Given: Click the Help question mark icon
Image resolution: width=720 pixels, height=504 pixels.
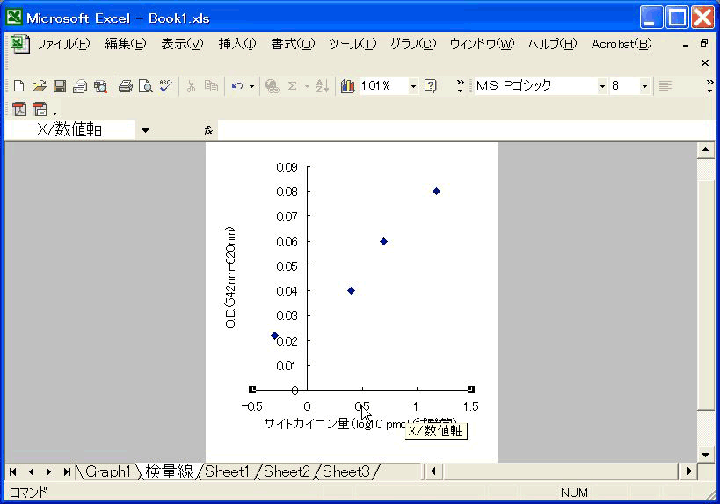Looking at the screenshot, I should (x=430, y=87).
